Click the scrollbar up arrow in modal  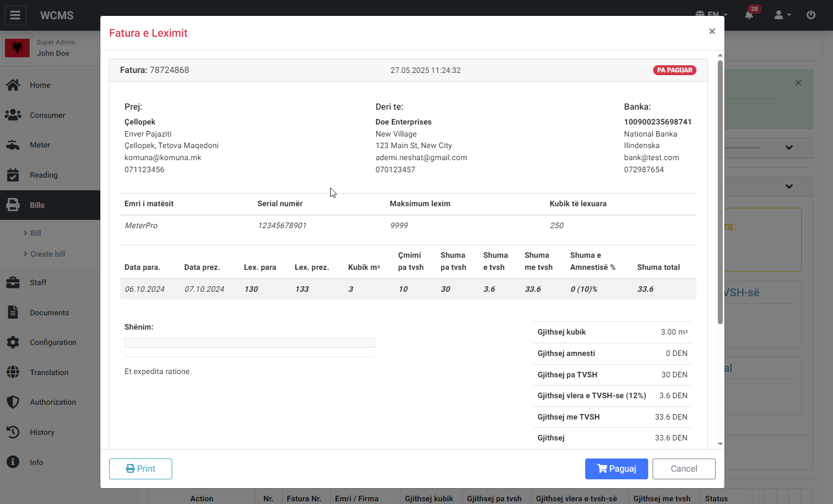point(720,55)
